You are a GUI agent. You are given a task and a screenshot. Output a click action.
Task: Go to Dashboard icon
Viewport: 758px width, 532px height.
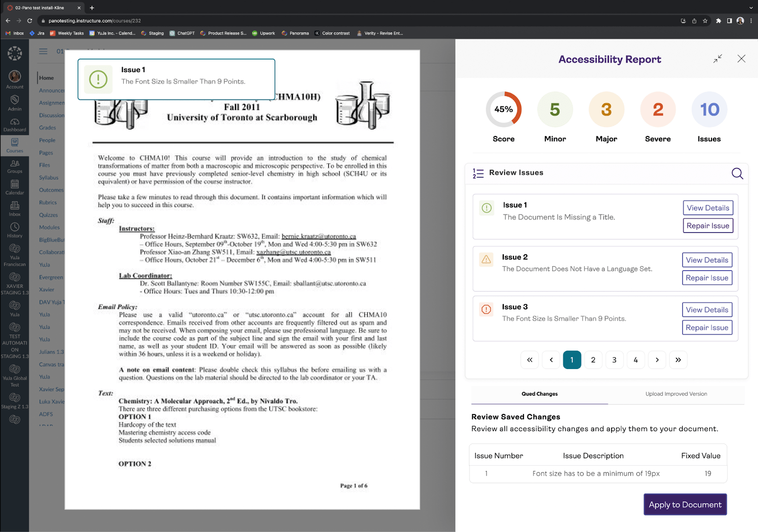[x=15, y=122]
